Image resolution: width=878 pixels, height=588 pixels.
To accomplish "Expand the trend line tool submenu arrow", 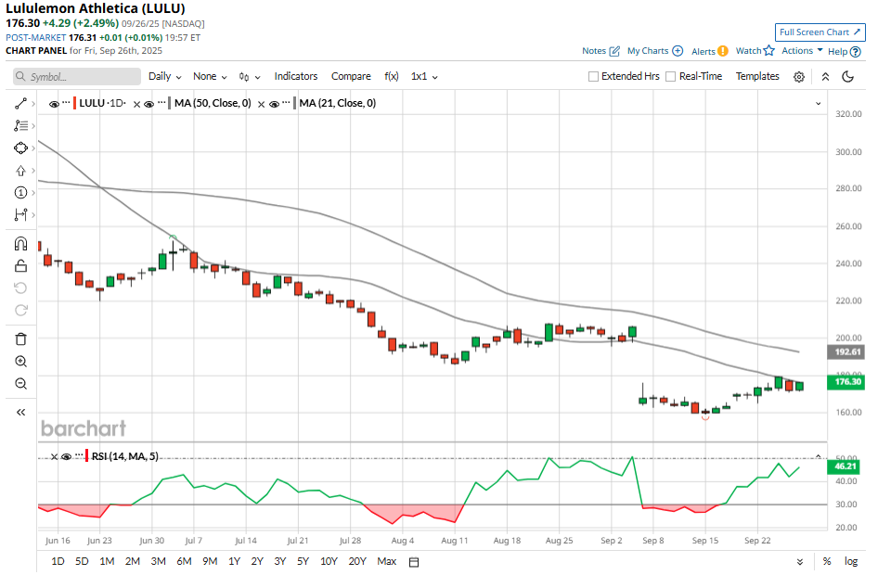I will coord(33,104).
